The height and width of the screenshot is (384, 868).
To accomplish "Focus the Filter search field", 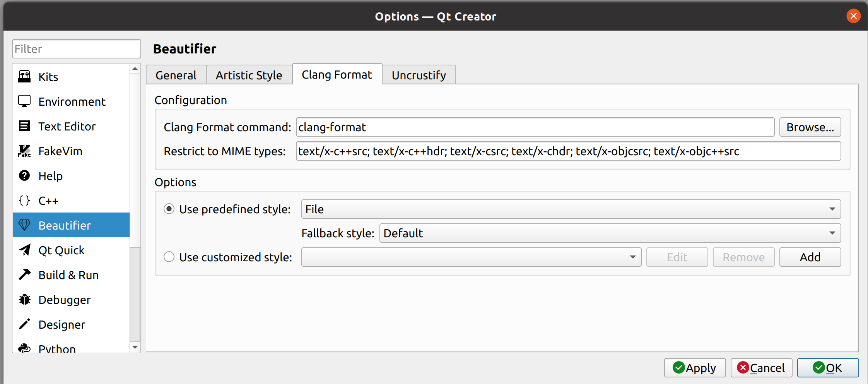I will (x=76, y=49).
